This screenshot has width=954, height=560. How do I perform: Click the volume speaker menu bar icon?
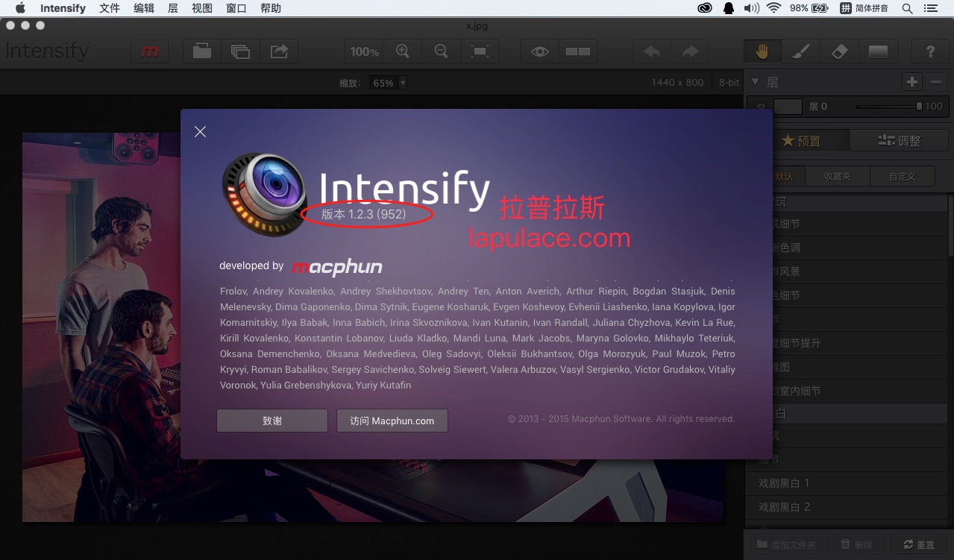click(752, 8)
